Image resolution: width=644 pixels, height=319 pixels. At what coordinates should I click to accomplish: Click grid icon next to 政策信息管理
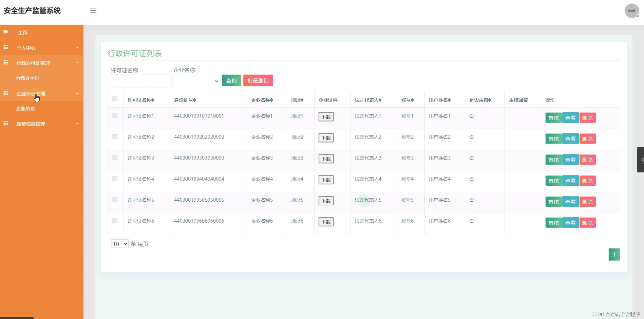pyautogui.click(x=6, y=123)
